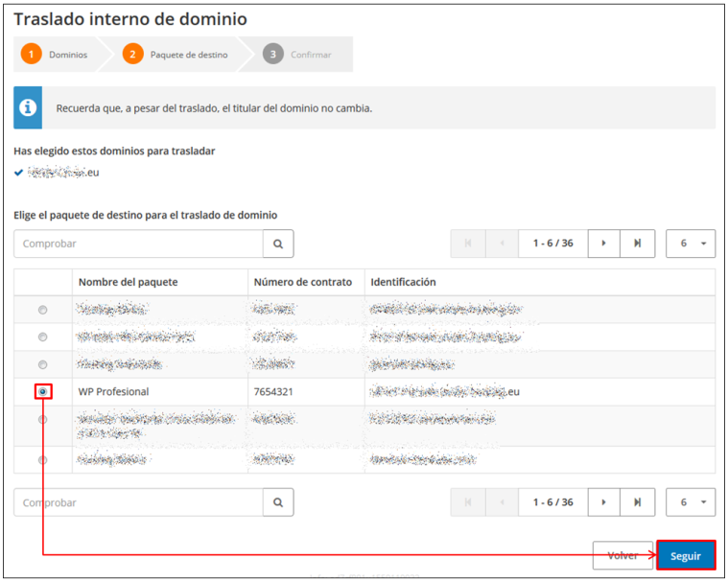Go to step 1 Dominios
Viewport: 728px width, 582px height.
click(x=55, y=55)
